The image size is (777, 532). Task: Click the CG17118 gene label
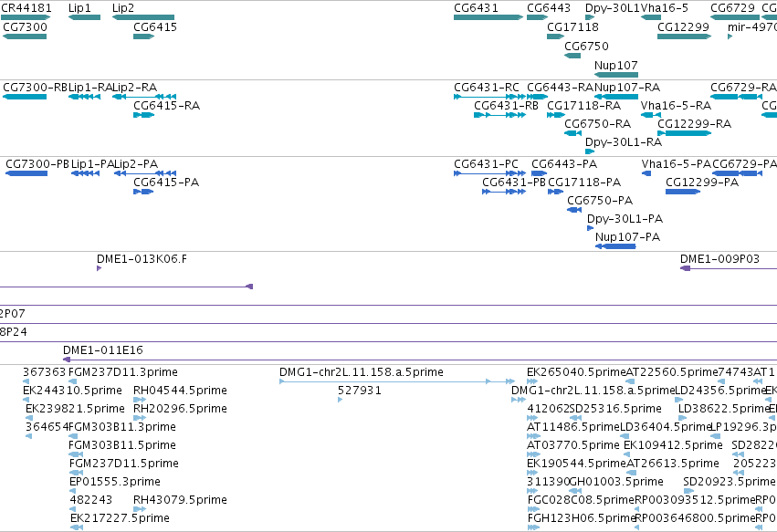572,26
